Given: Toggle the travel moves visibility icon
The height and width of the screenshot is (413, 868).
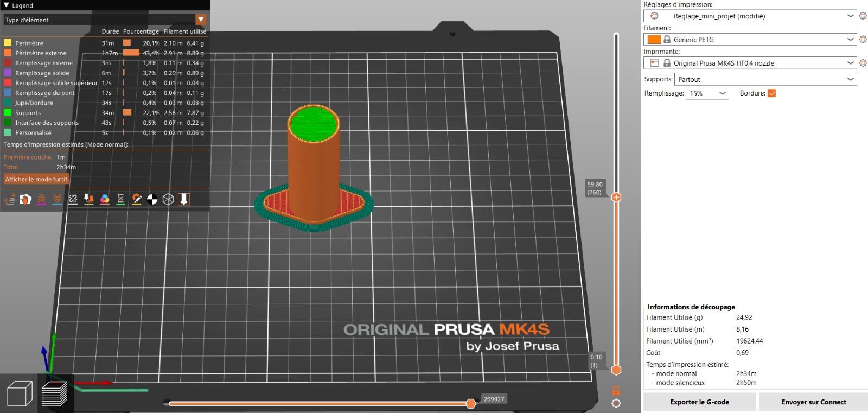Looking at the screenshot, I should (10, 200).
